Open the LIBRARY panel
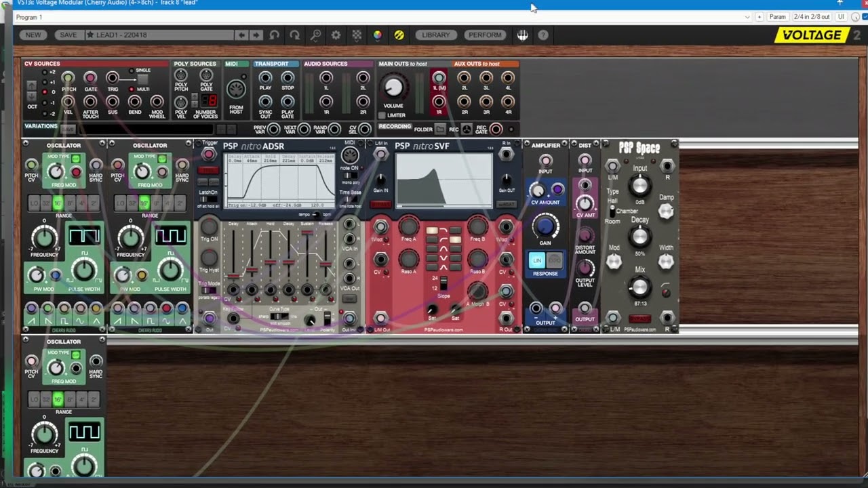 [x=435, y=35]
